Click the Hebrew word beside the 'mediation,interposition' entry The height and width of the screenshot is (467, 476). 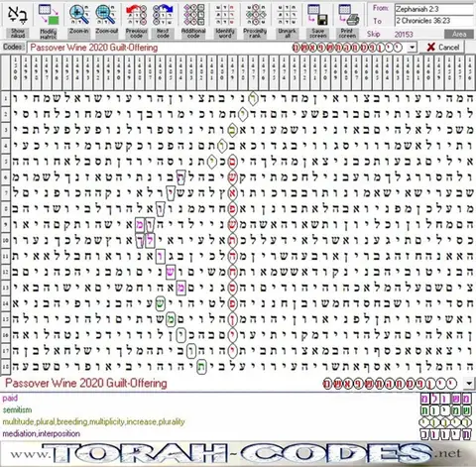[x=446, y=434]
